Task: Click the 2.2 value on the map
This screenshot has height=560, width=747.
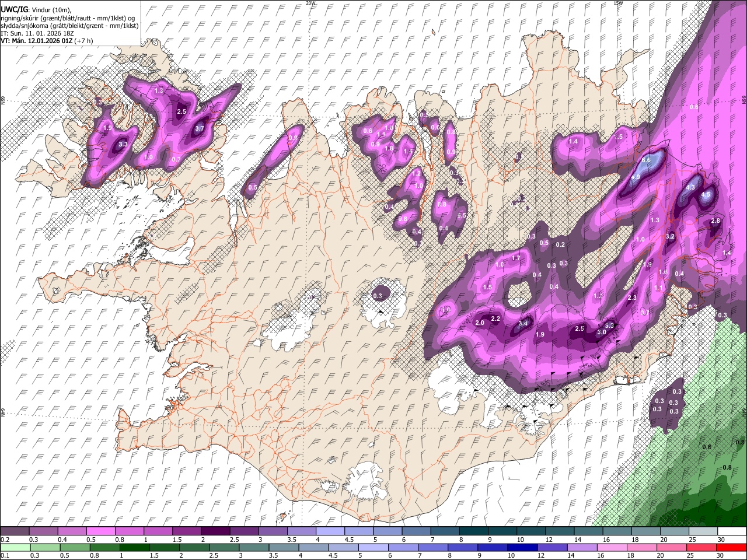Action: click(495, 318)
